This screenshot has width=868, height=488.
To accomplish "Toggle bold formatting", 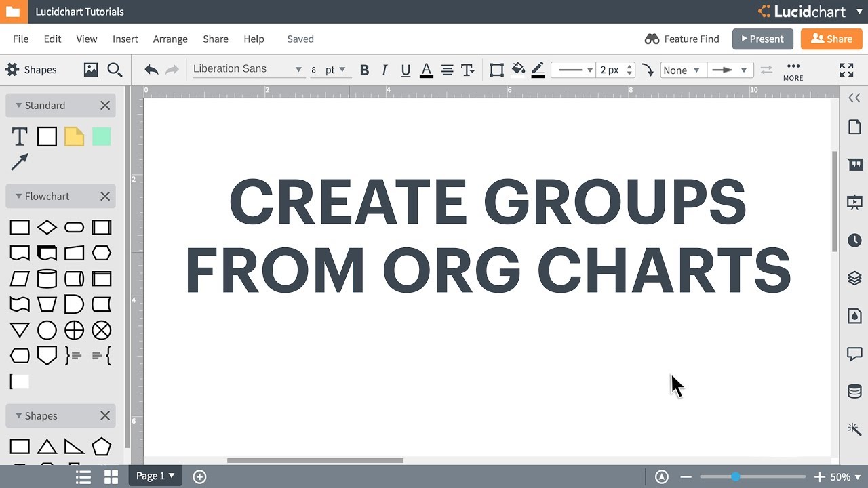I will (x=364, y=70).
